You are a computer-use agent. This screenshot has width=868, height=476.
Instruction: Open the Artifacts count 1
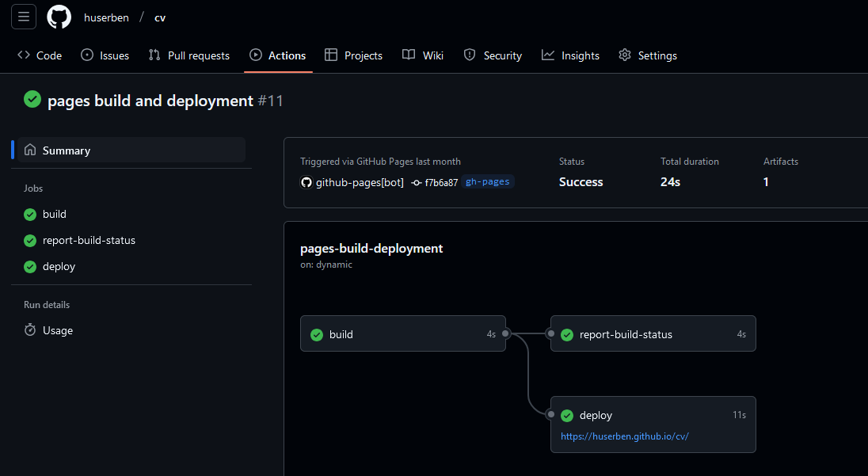[x=766, y=182]
